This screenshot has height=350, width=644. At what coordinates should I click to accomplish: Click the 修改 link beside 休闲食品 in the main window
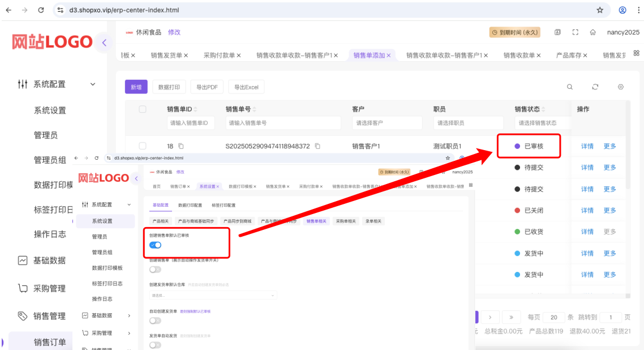coord(174,32)
